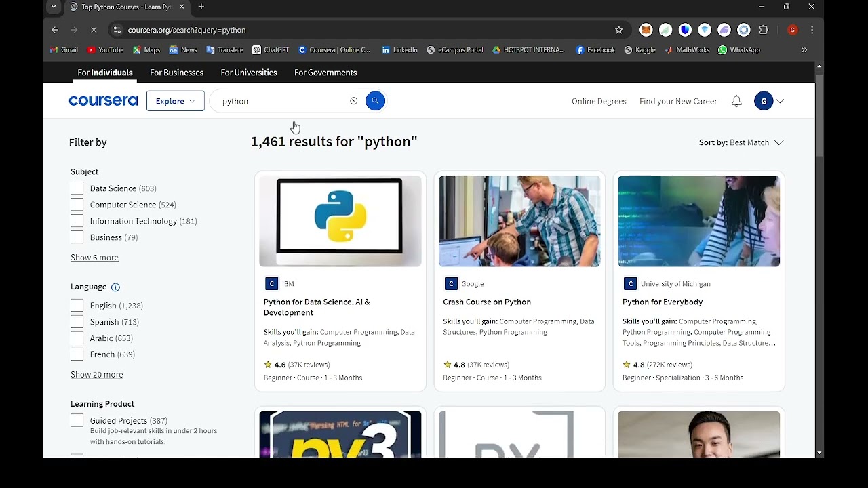Open Gmail bookmark
The width and height of the screenshot is (868, 488).
(x=64, y=49)
